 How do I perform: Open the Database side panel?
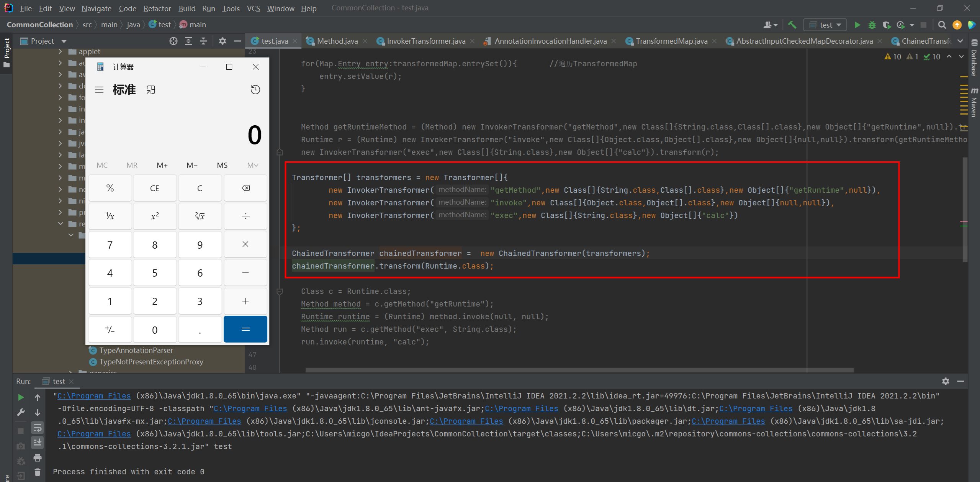click(x=974, y=58)
